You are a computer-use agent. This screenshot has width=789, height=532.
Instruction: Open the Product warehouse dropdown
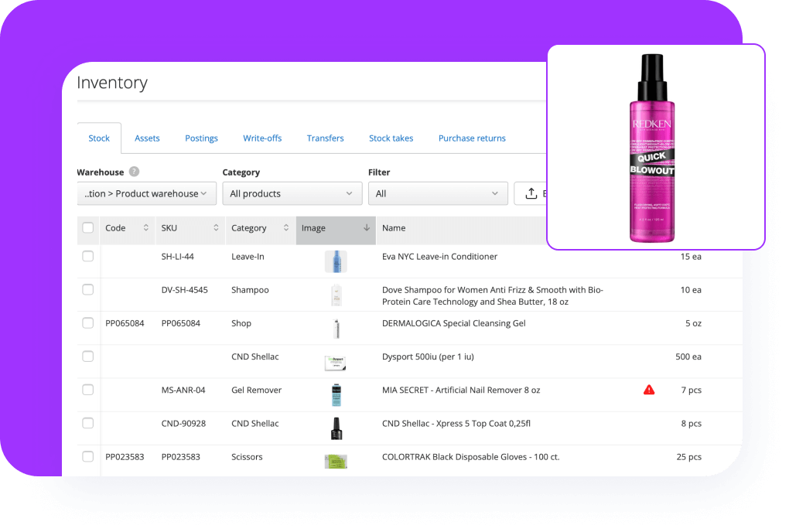pos(146,193)
